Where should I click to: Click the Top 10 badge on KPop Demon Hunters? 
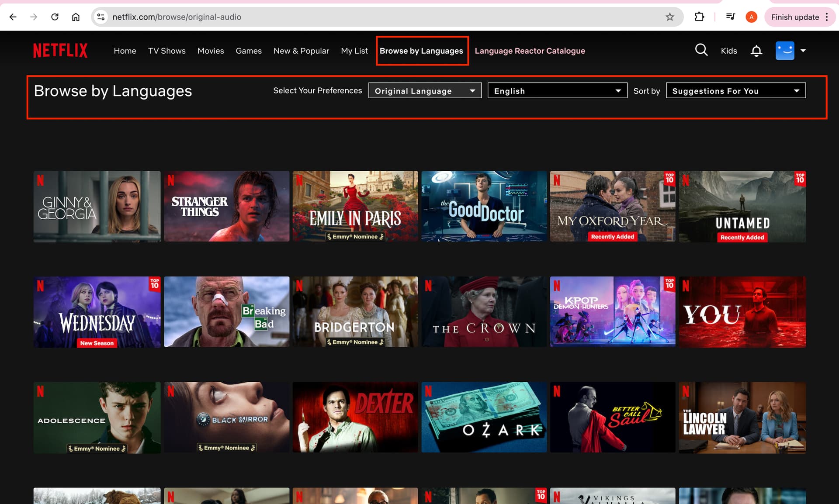pos(669,284)
